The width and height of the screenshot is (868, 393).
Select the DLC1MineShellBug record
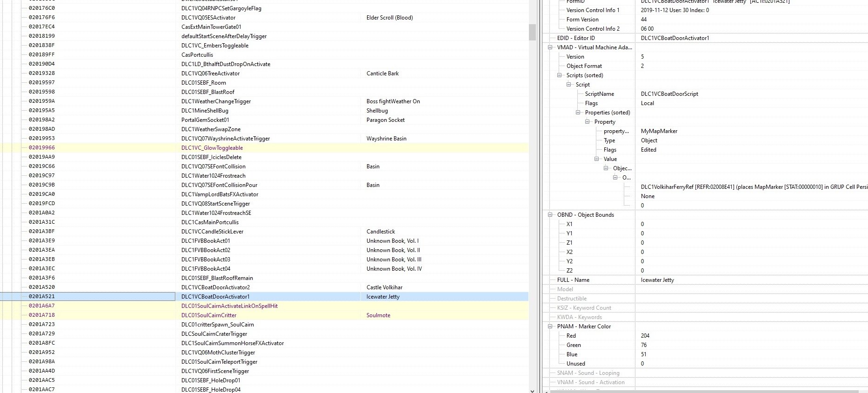coord(264,111)
